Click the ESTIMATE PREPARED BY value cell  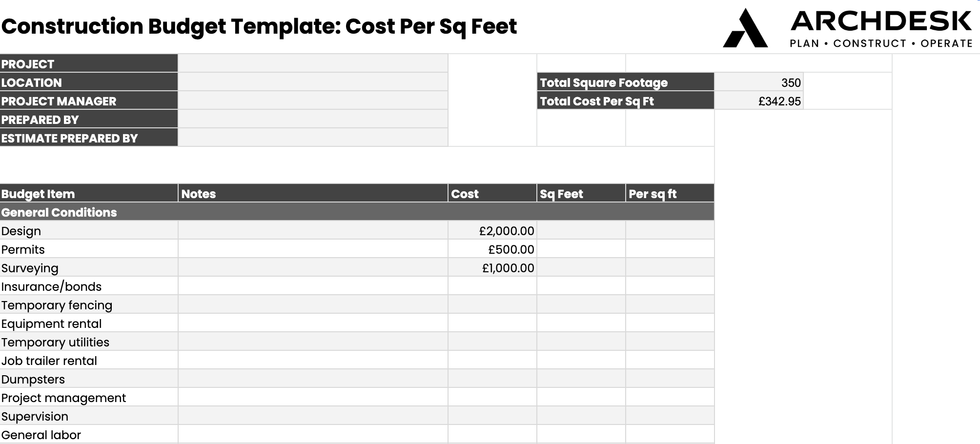313,138
